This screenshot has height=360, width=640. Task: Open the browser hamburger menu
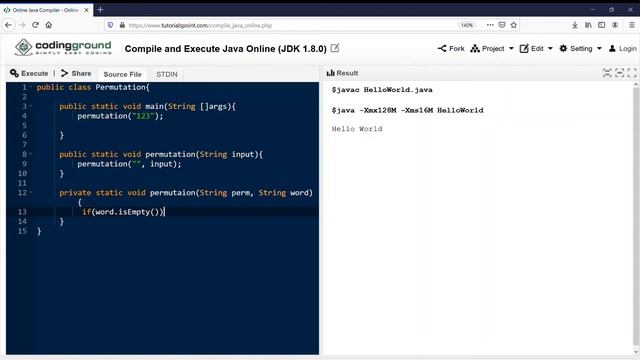coord(631,25)
